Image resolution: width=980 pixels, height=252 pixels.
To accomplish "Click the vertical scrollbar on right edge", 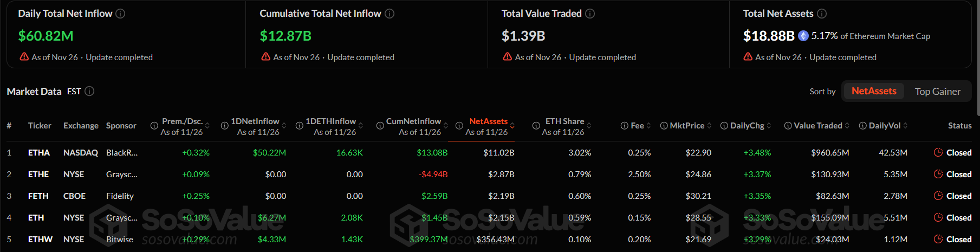I will (977, 54).
